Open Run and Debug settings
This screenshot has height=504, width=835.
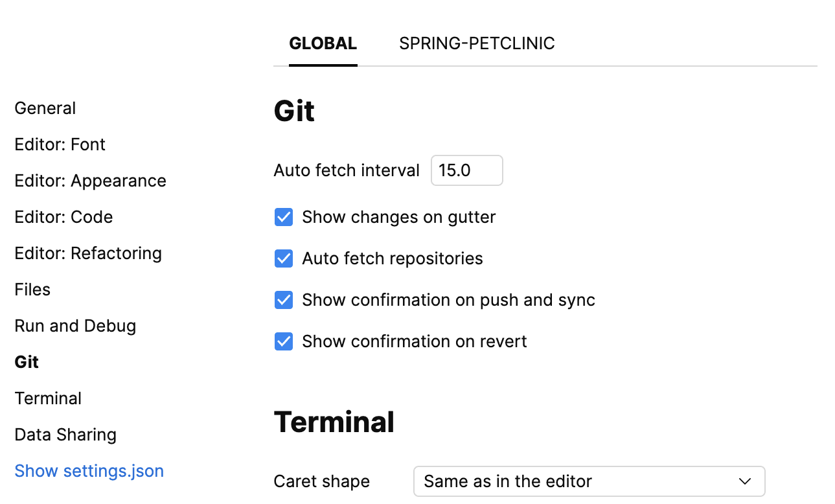(75, 326)
